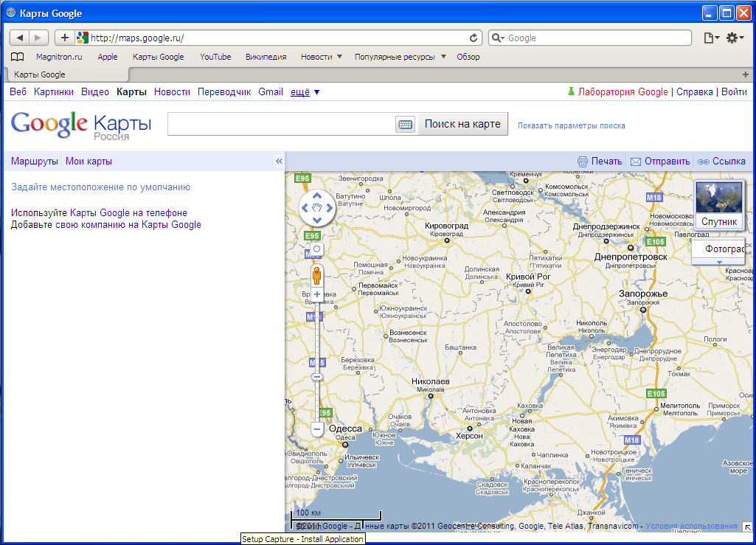Open a new tab with the plus icon
The image size is (756, 545).
pos(746,74)
